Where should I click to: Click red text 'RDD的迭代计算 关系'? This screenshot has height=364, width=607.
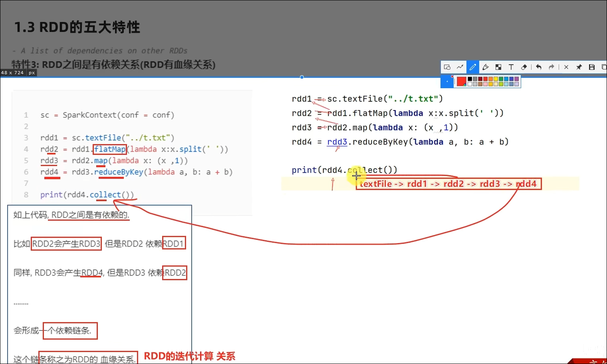tap(190, 356)
